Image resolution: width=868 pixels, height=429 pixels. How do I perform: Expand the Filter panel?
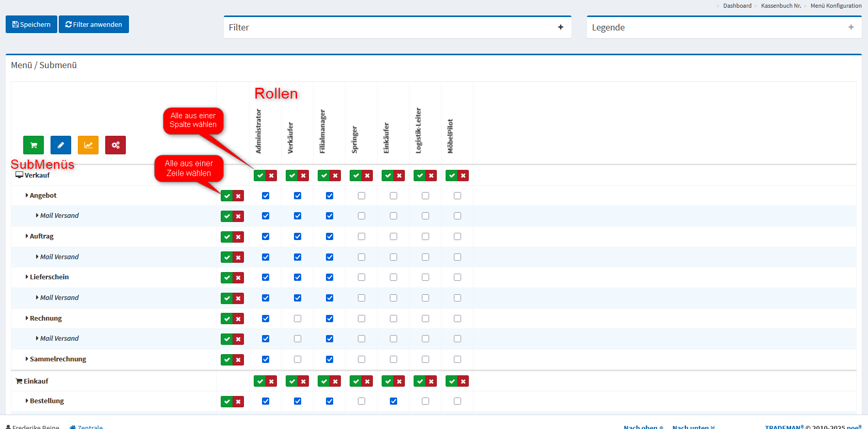pos(561,27)
